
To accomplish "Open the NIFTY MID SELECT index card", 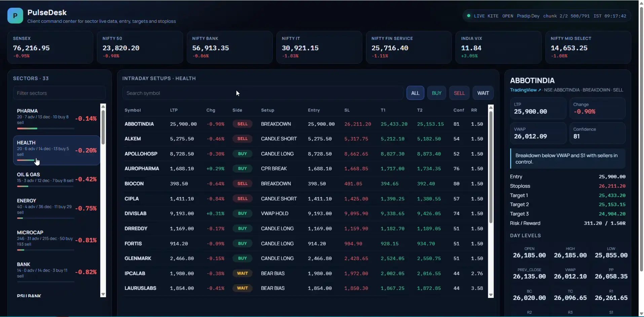I will (588, 47).
